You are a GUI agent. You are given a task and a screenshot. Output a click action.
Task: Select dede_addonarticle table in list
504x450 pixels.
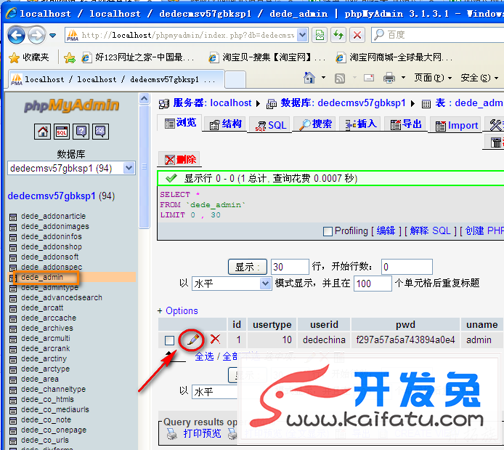pos(53,216)
